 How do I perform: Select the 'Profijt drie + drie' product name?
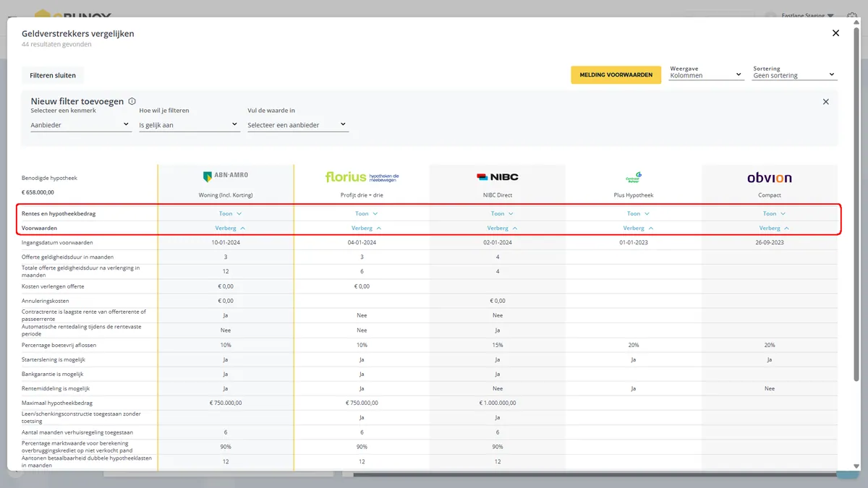(x=362, y=195)
